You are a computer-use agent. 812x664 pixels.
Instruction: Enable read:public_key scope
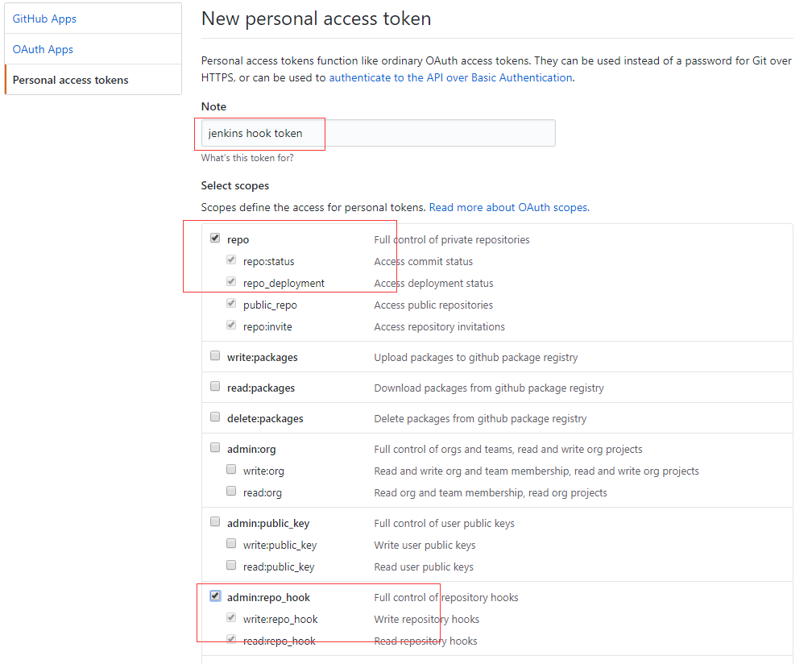click(231, 566)
